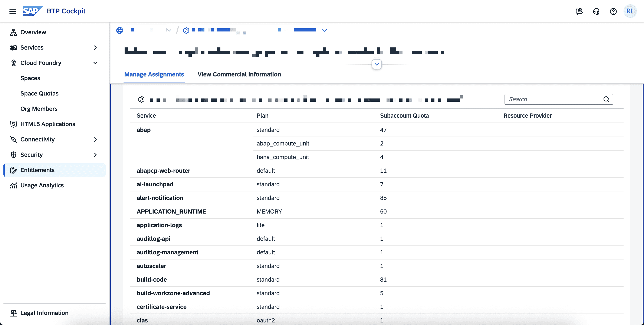Click the Subaccount Quota column header
This screenshot has height=325, width=644.
(404, 115)
